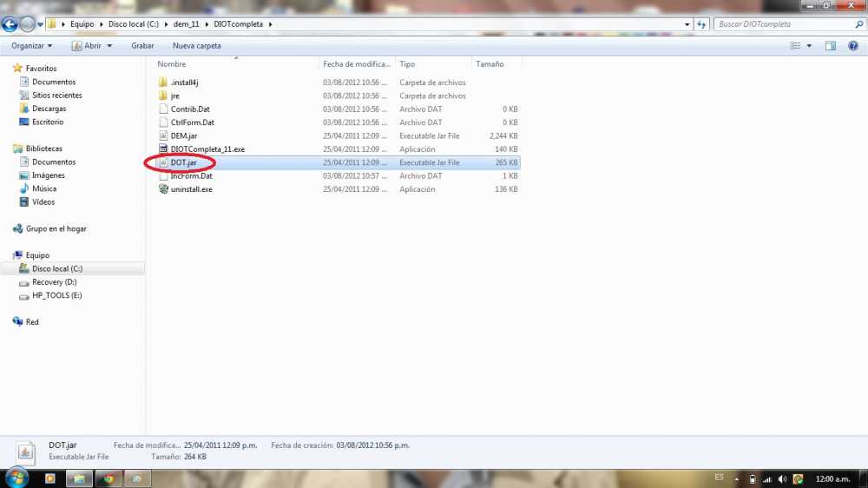Image resolution: width=868 pixels, height=488 pixels.
Task: Toggle the preview pane icon
Action: [831, 46]
